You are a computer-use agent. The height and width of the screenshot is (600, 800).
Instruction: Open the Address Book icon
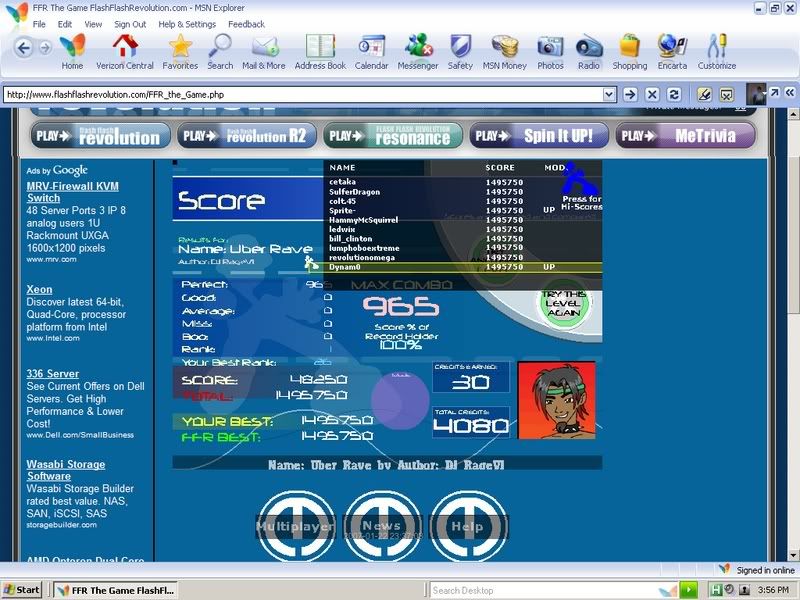(x=320, y=50)
